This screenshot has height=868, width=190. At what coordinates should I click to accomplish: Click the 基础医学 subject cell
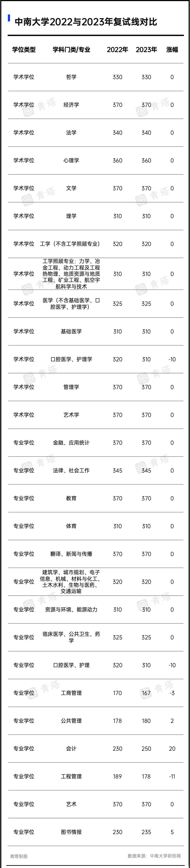point(71,332)
